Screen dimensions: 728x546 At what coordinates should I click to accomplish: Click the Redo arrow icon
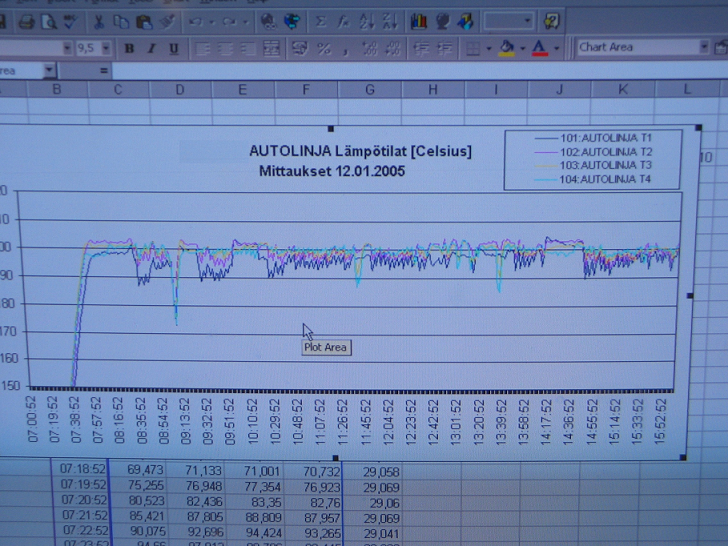click(230, 21)
